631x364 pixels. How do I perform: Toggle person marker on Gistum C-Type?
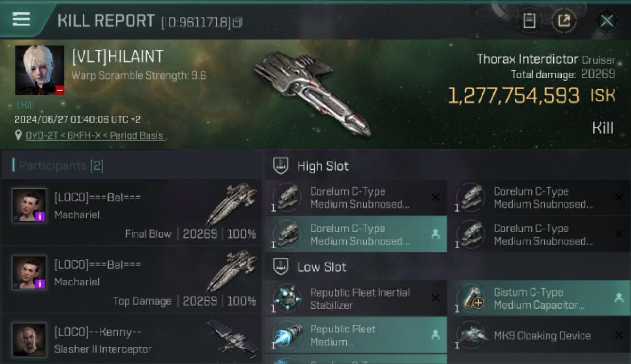tap(619, 298)
